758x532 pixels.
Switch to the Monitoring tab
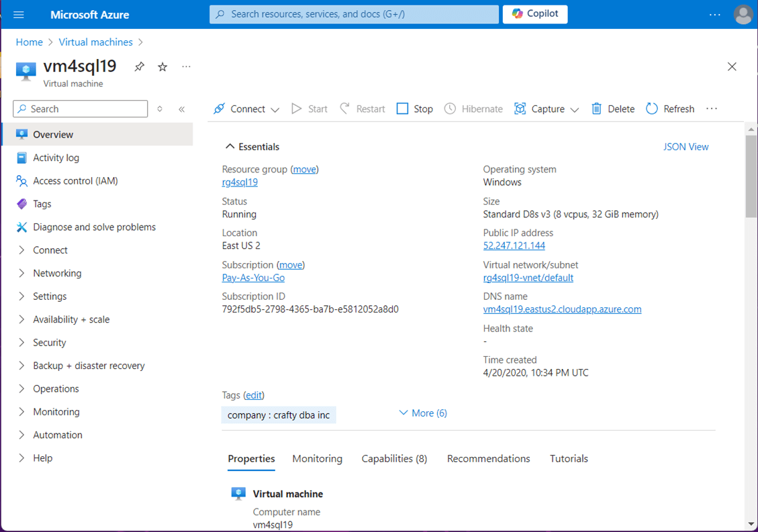pyautogui.click(x=317, y=459)
